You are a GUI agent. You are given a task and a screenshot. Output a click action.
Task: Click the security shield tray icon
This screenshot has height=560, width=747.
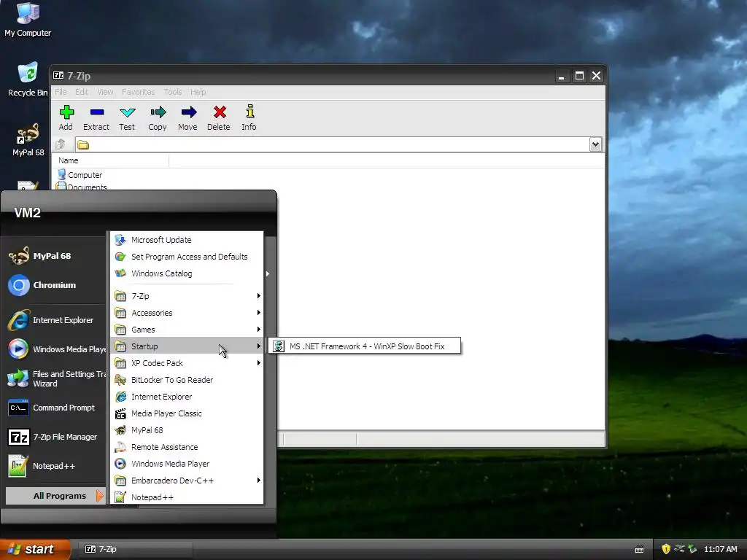(666, 549)
